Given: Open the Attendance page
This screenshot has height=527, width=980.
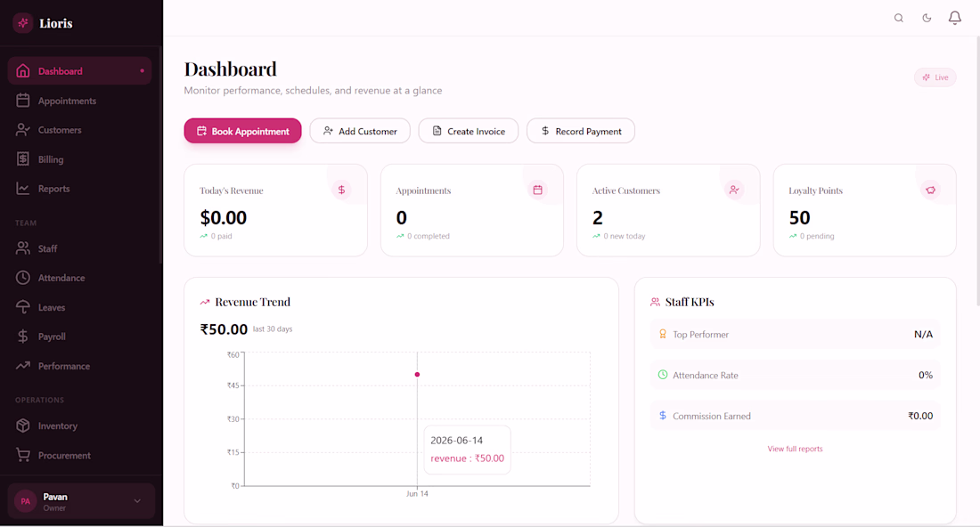Looking at the screenshot, I should (x=80, y=278).
